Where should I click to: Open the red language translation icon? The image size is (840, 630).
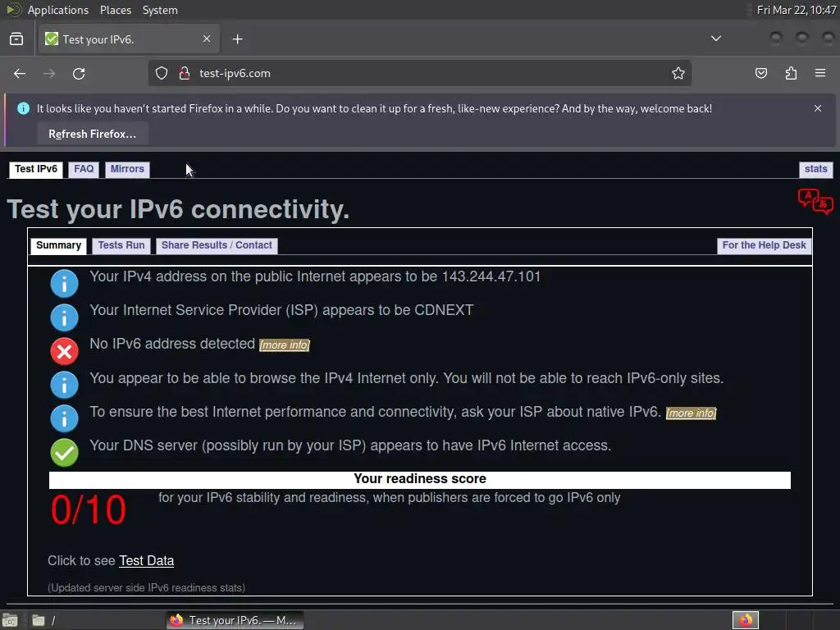click(815, 202)
